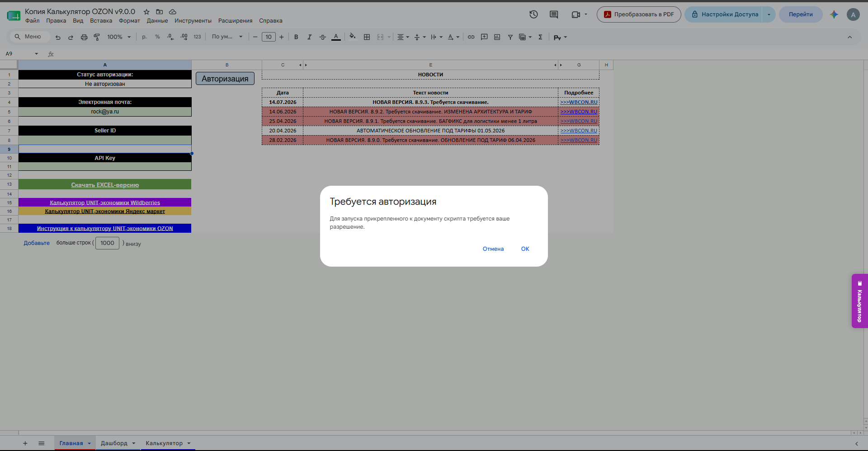The image size is (868, 451).
Task: Open the Расширения menu
Action: [235, 21]
